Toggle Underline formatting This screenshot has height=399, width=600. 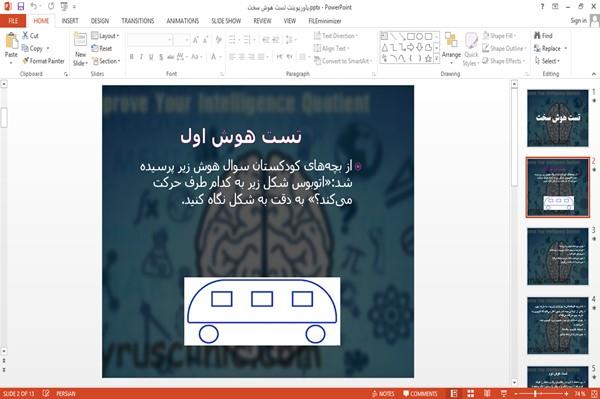pyautogui.click(x=151, y=57)
